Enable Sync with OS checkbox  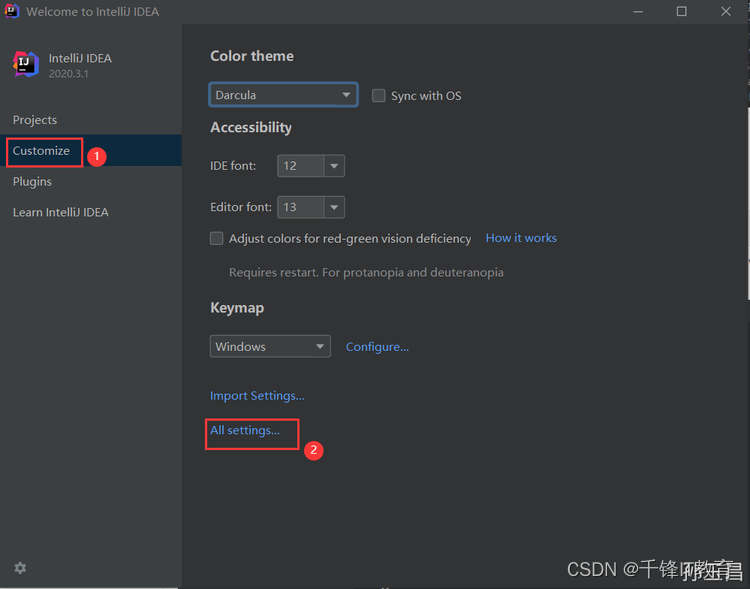(x=378, y=95)
